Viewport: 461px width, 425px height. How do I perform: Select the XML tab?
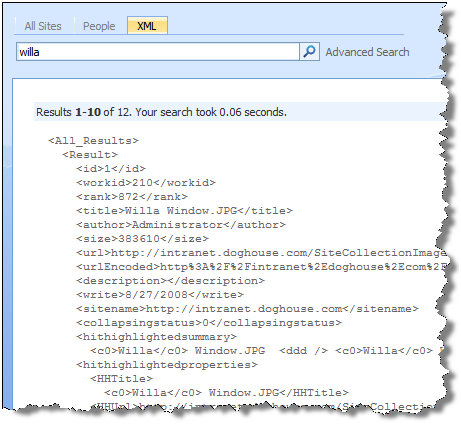147,26
